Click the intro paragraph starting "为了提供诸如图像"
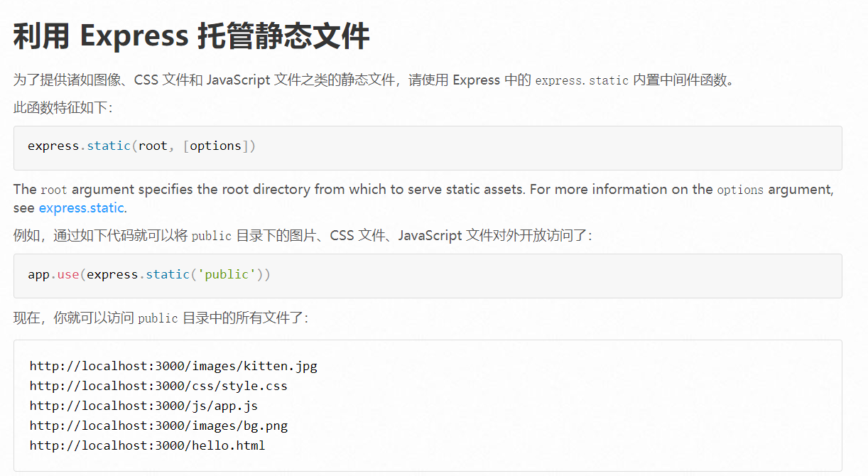The height and width of the screenshot is (476, 868). [374, 80]
